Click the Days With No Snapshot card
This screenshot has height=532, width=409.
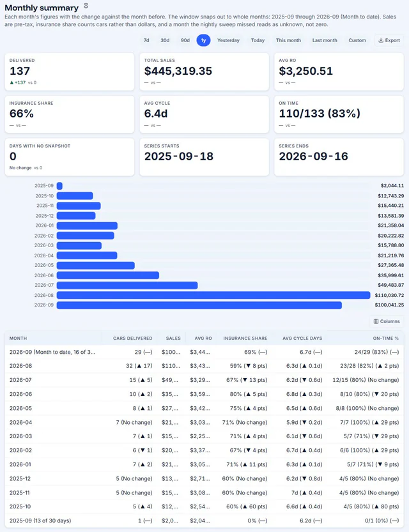pyautogui.click(x=70, y=157)
